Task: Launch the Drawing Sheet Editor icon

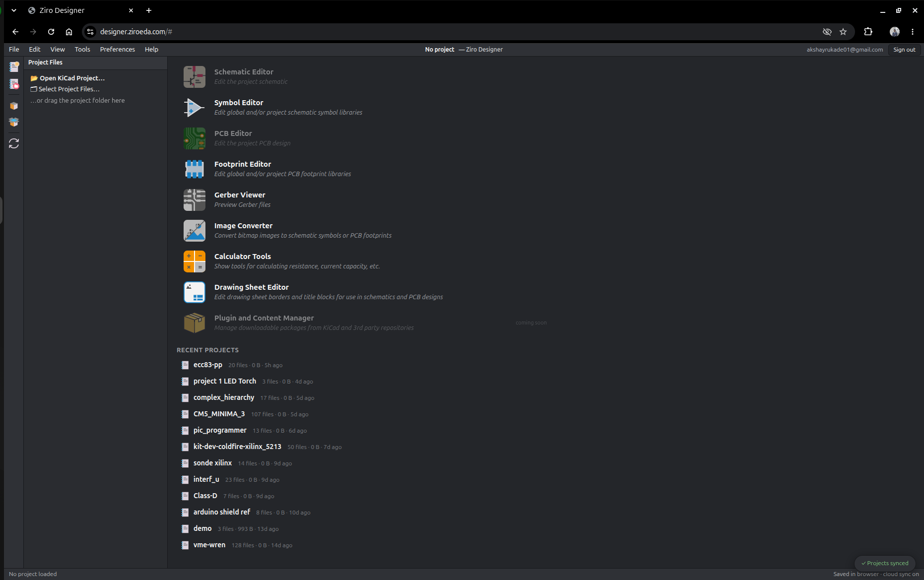Action: [195, 292]
